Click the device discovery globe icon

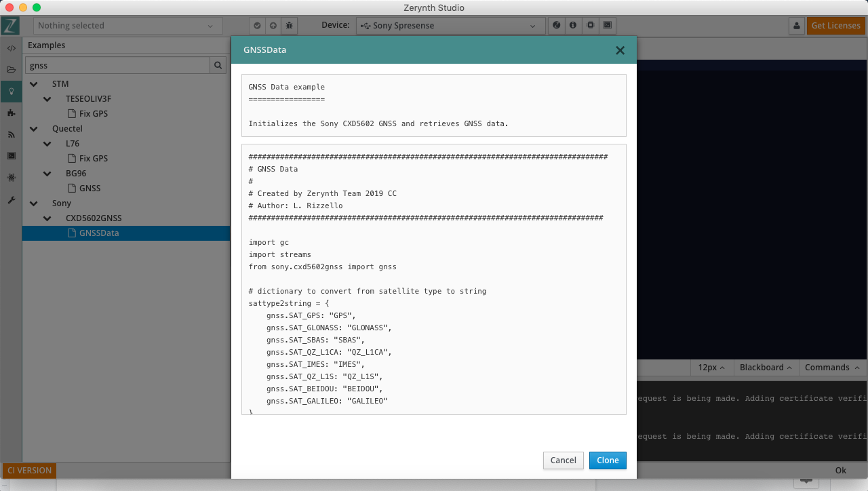click(557, 26)
